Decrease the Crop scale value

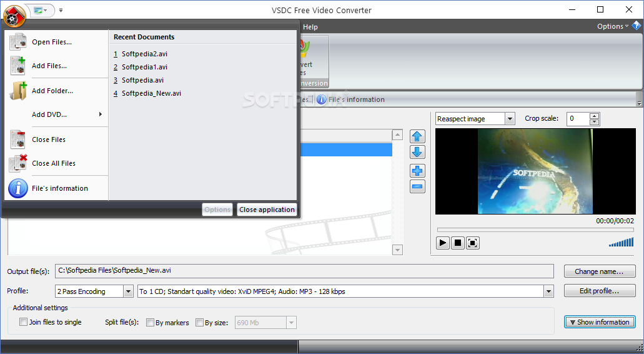click(594, 122)
